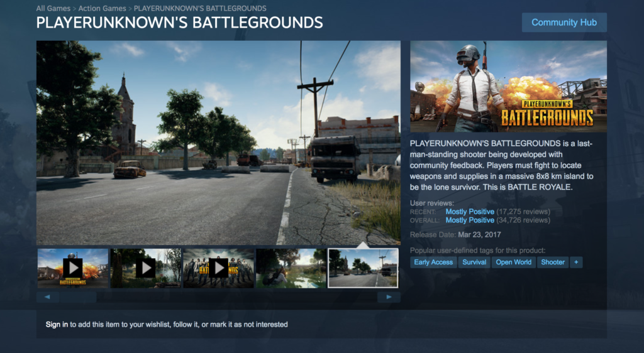This screenshot has width=644, height=353.
Task: Select the fourth thumbnail of grassy field
Action: click(291, 268)
